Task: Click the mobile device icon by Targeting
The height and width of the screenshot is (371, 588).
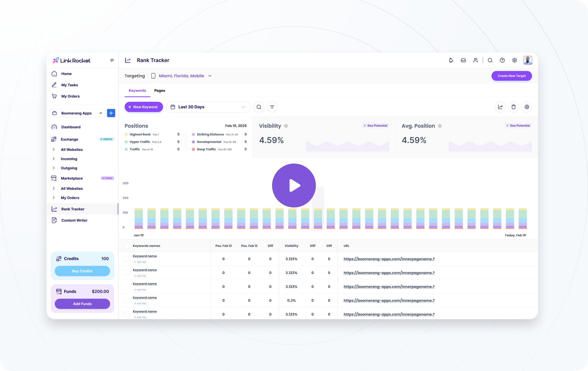Action: (153, 76)
